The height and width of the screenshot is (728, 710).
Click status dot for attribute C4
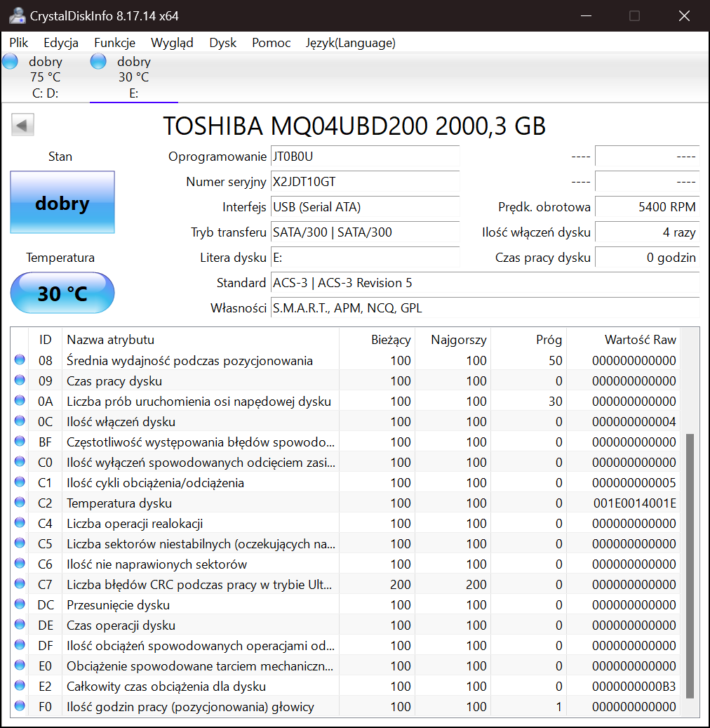20,523
